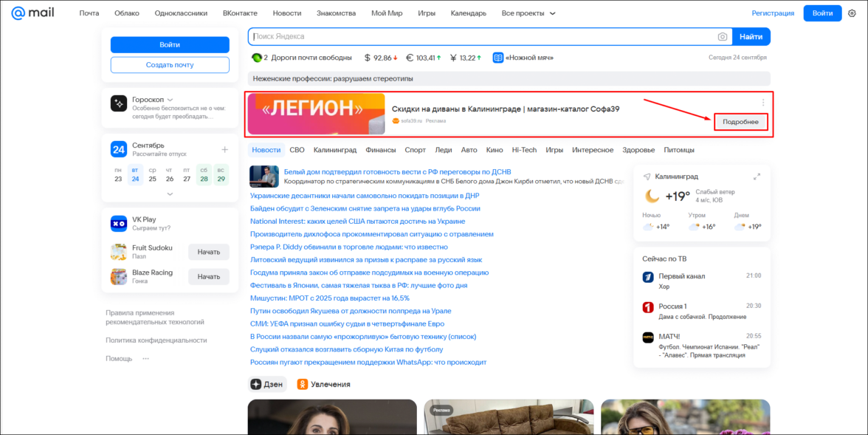The image size is (868, 435).
Task: Open Одноклассники in the top navigation
Action: point(181,13)
